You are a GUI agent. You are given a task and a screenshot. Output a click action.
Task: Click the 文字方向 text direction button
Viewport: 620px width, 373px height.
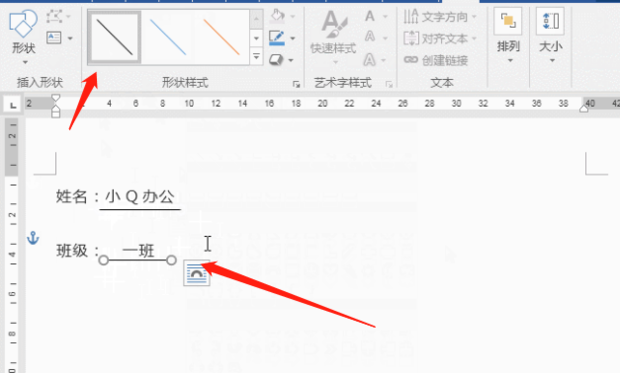(x=440, y=17)
